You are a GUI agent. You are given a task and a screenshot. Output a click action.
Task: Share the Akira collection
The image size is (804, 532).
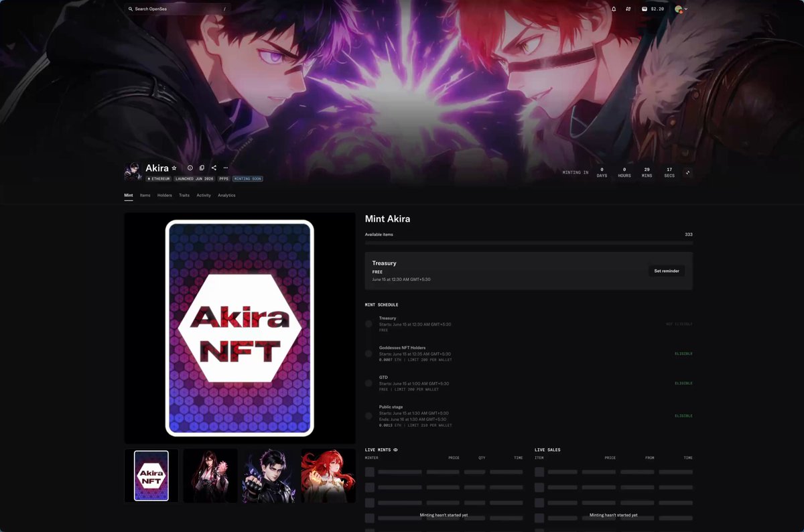pyautogui.click(x=214, y=168)
